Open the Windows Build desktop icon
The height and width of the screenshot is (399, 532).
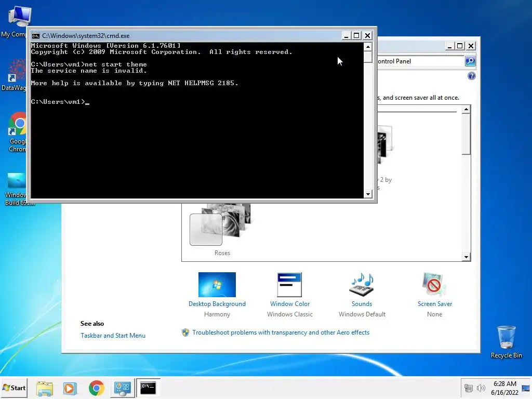pos(16,189)
